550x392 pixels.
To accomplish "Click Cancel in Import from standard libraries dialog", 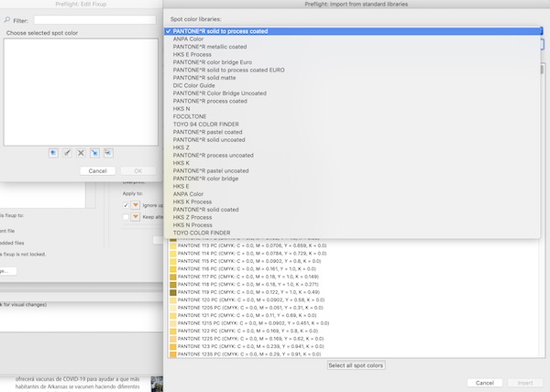I will (485, 383).
